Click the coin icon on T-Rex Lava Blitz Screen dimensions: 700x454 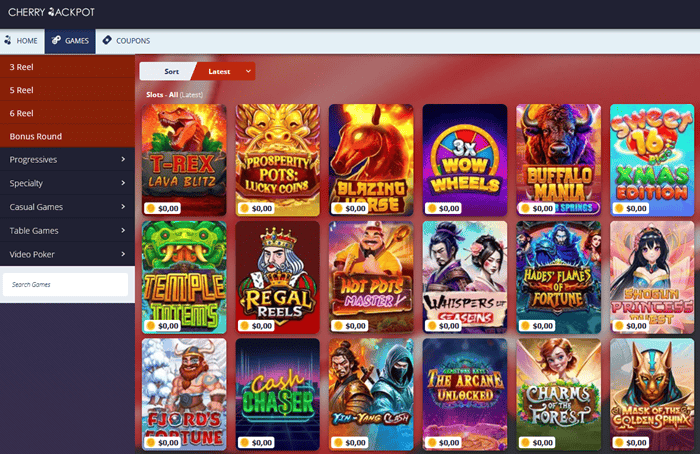151,208
